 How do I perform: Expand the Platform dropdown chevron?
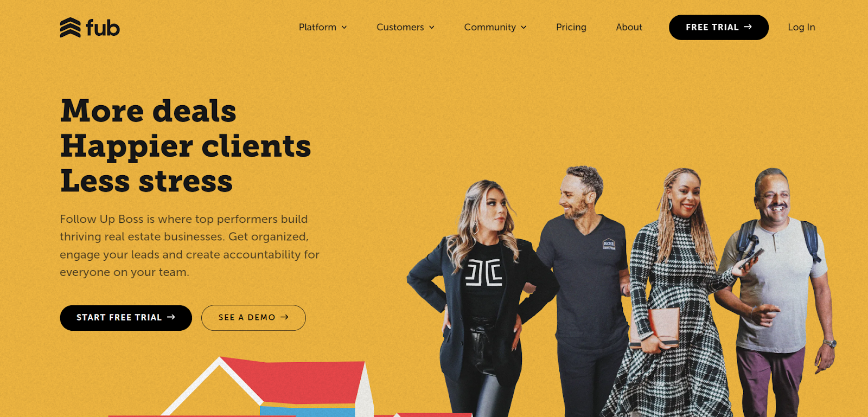[344, 28]
